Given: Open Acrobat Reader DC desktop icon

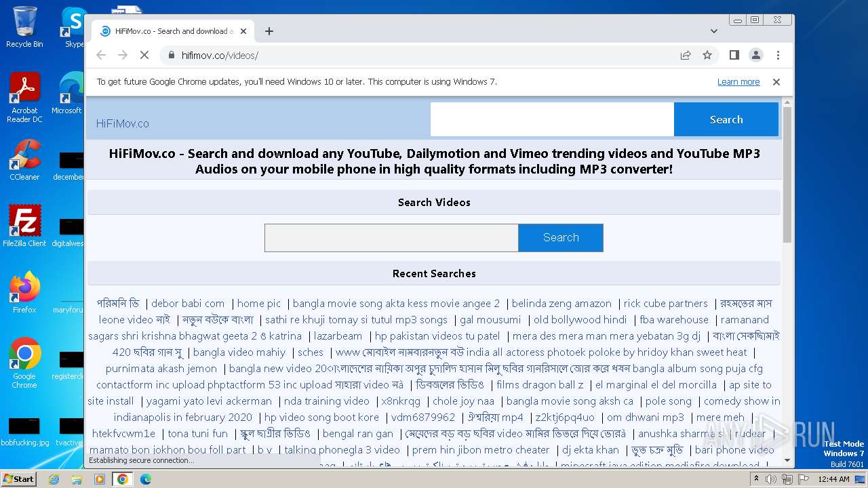Looking at the screenshot, I should [x=24, y=98].
